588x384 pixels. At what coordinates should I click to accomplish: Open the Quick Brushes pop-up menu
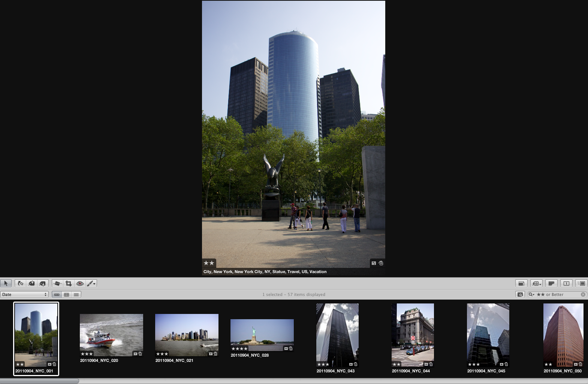(91, 284)
